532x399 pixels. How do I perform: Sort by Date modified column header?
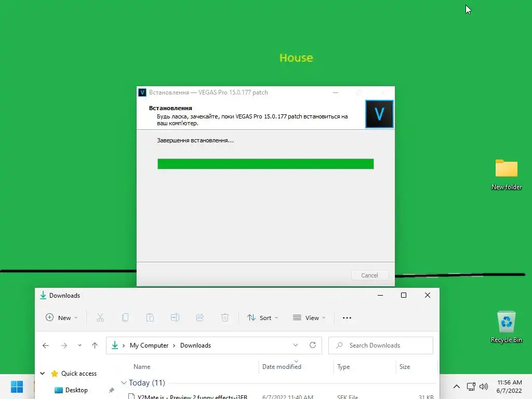(x=282, y=367)
